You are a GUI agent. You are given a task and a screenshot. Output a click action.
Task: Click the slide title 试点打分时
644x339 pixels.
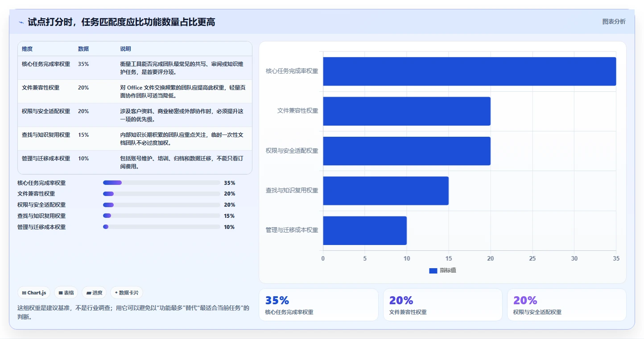pos(121,22)
